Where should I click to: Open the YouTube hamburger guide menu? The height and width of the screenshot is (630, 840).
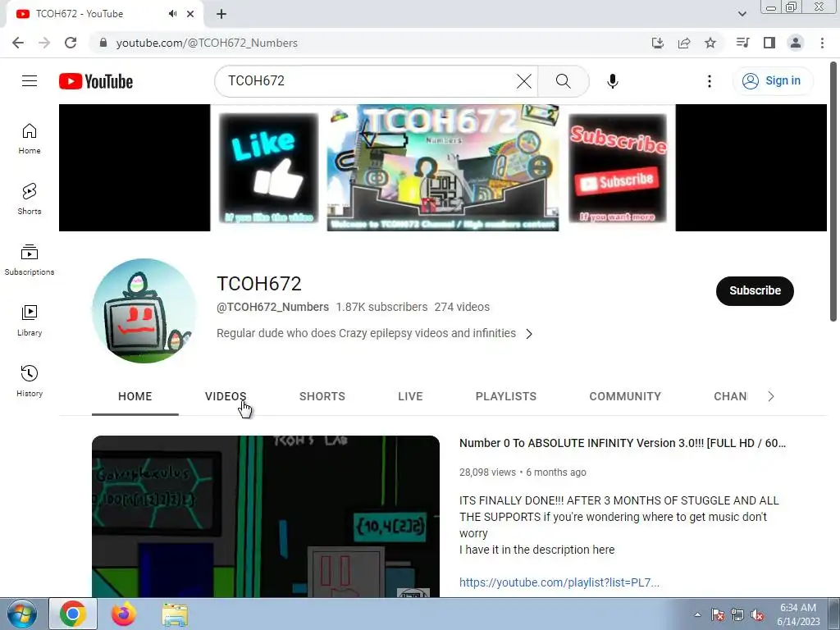[30, 81]
